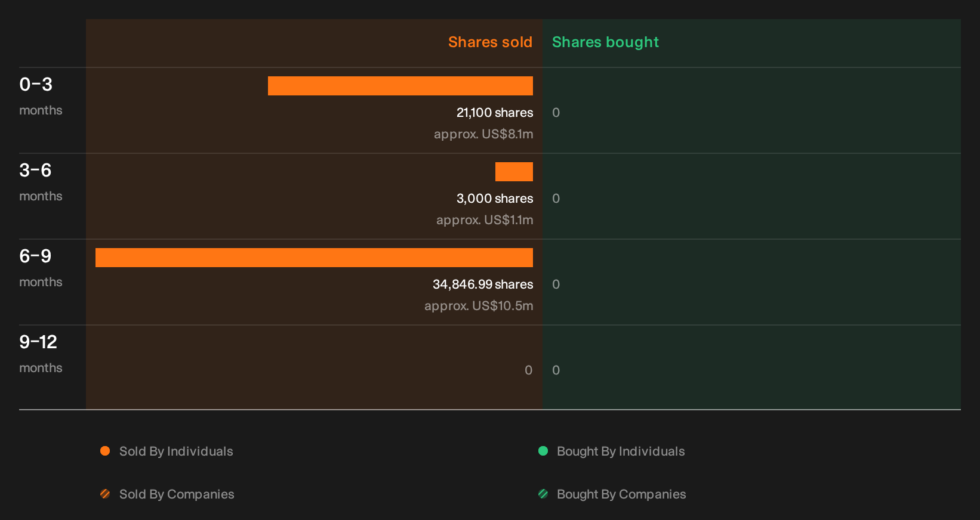This screenshot has width=980, height=520.
Task: Click the shares bought 0 in 9-12 months row
Action: point(556,370)
